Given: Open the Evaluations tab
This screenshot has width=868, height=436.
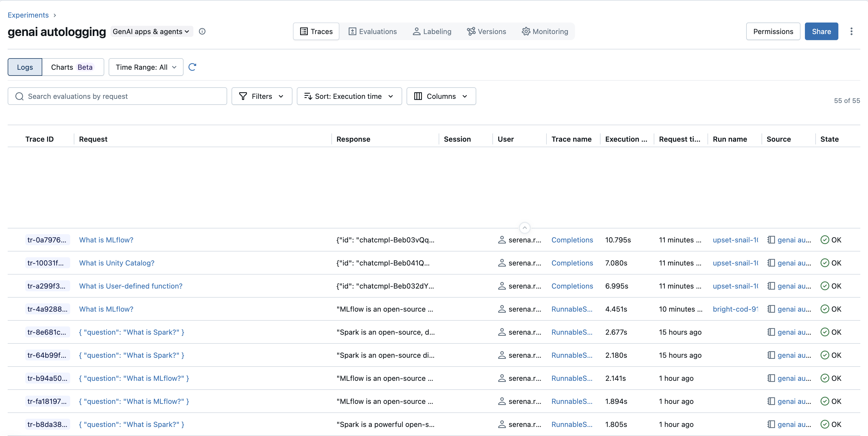Looking at the screenshot, I should 373,31.
